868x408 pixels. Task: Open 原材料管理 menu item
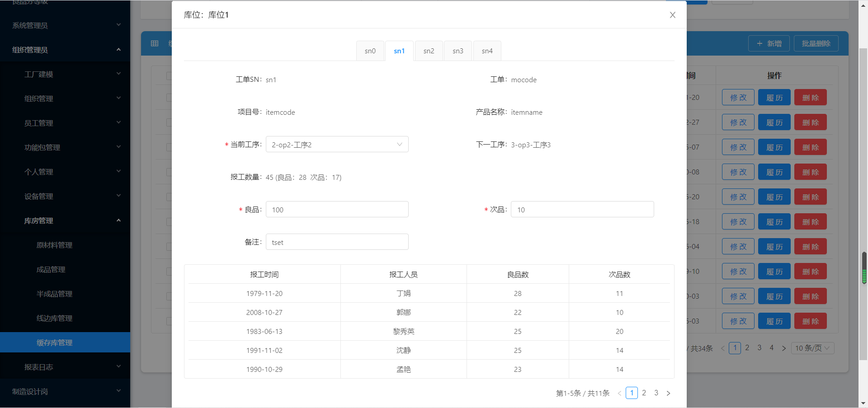[x=65, y=245]
